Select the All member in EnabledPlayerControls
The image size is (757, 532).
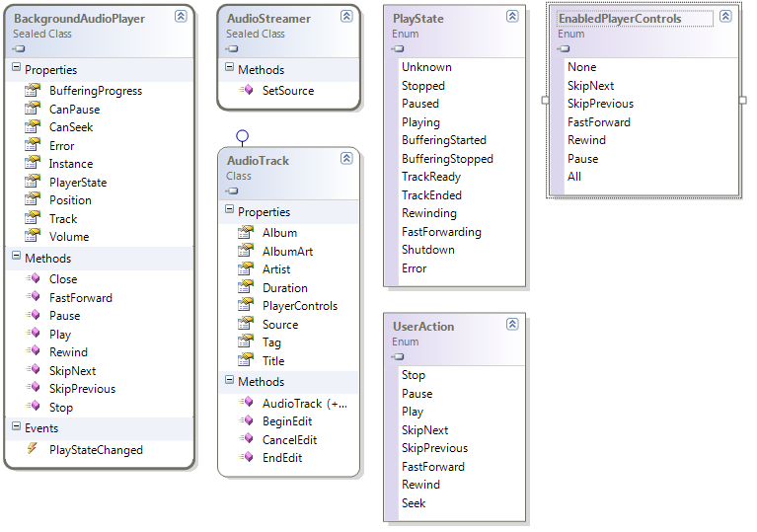[x=574, y=177]
